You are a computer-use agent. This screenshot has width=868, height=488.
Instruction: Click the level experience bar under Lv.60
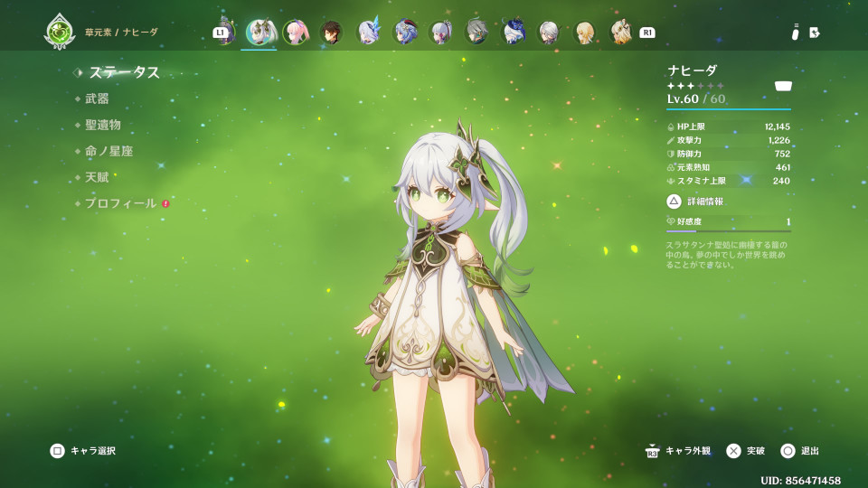729,109
